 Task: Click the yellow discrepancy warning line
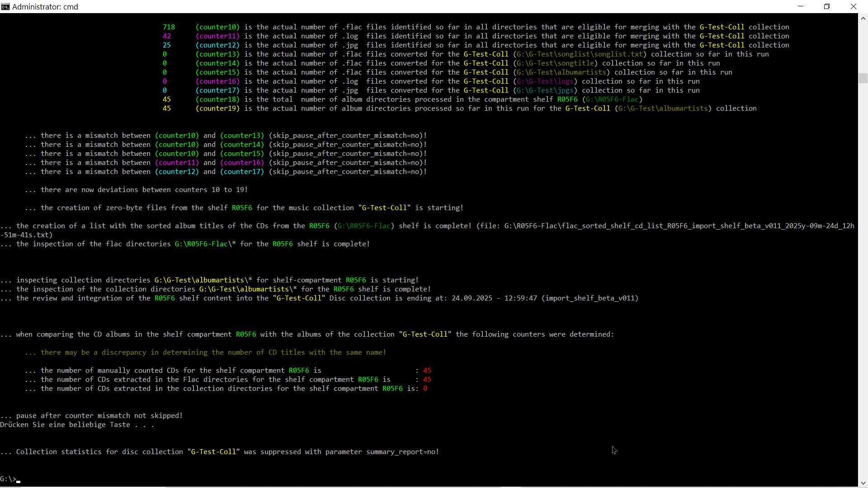205,352
